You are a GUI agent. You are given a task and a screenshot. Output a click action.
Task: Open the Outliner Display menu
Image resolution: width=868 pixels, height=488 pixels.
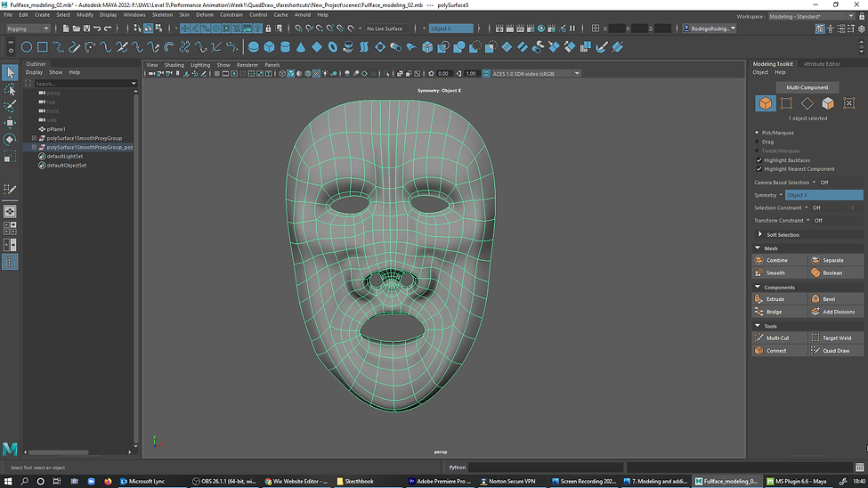pos(34,72)
